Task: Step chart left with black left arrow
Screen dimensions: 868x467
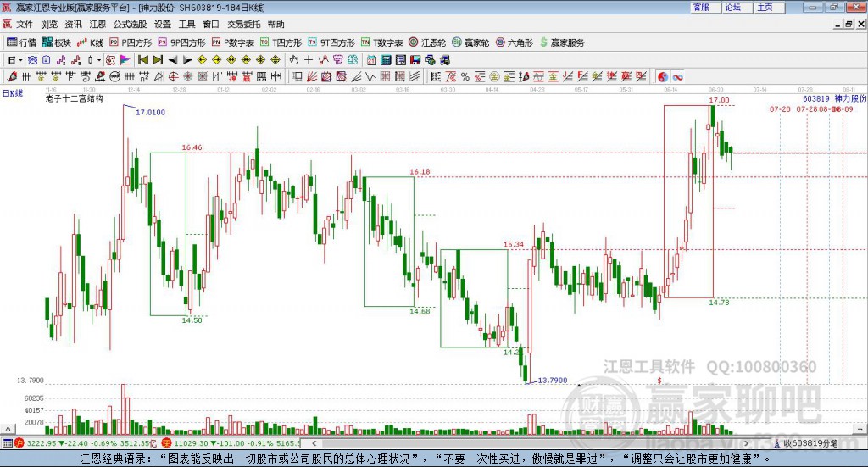Action: pyautogui.click(x=173, y=60)
